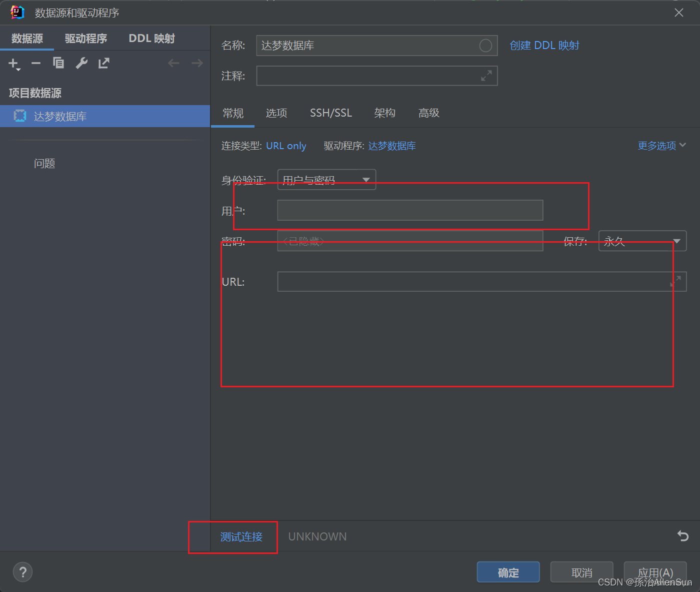This screenshot has width=700, height=592.
Task: Select the 问题 item in left panel
Action: [x=44, y=164]
